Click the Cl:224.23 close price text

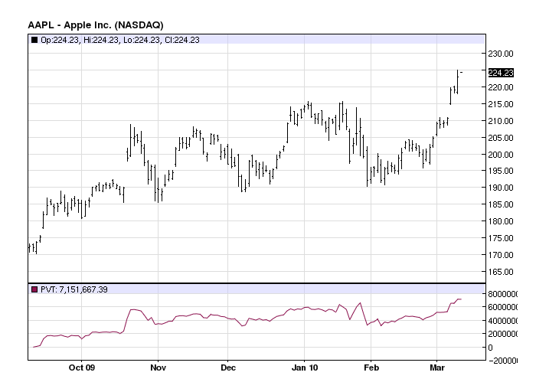(x=182, y=40)
